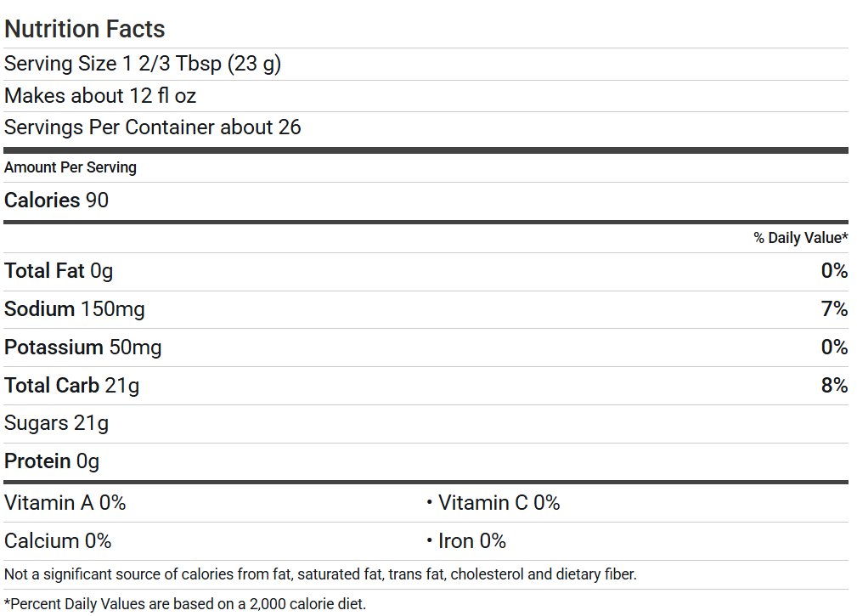Click the Vitamin A 0% entry
The height and width of the screenshot is (616, 857).
[65, 503]
